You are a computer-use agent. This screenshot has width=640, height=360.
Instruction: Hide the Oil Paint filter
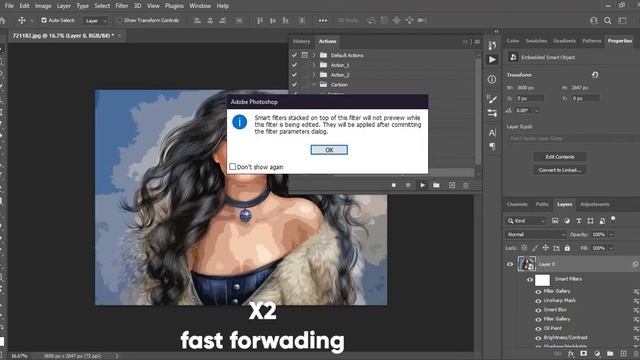click(x=538, y=329)
